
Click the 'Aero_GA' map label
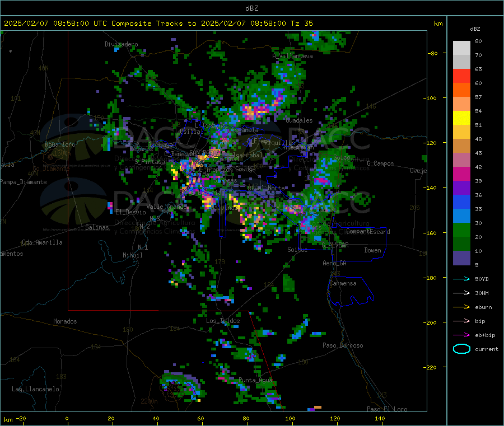point(335,263)
